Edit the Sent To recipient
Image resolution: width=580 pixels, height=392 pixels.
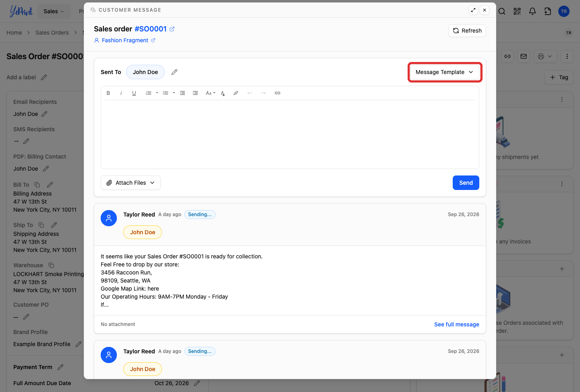[x=174, y=72]
